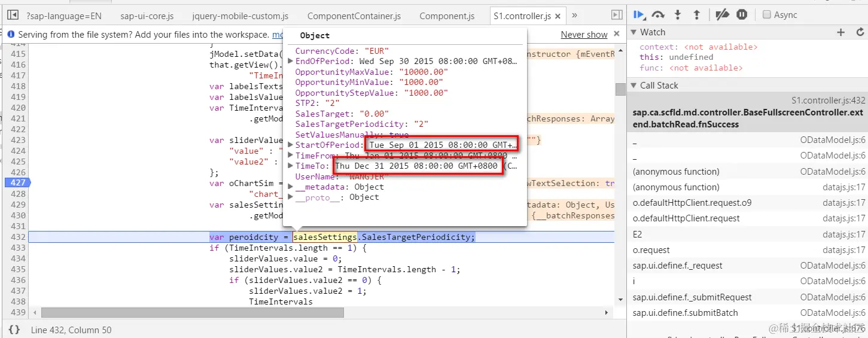Click the SalesTarget "0.00" property
Viewport: 868px width, 338px height.
[x=342, y=114]
